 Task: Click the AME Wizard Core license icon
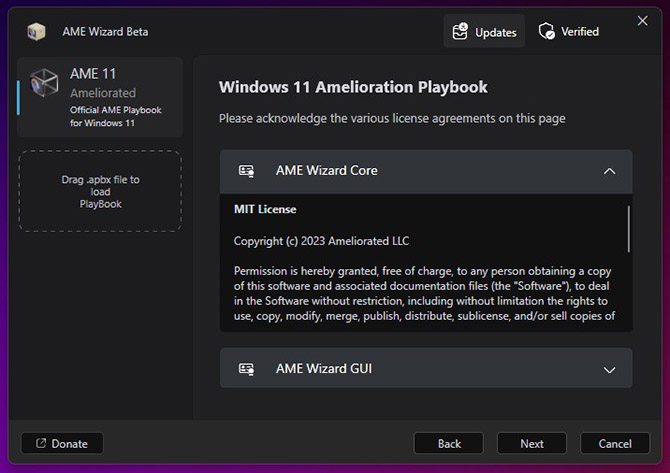click(x=247, y=171)
